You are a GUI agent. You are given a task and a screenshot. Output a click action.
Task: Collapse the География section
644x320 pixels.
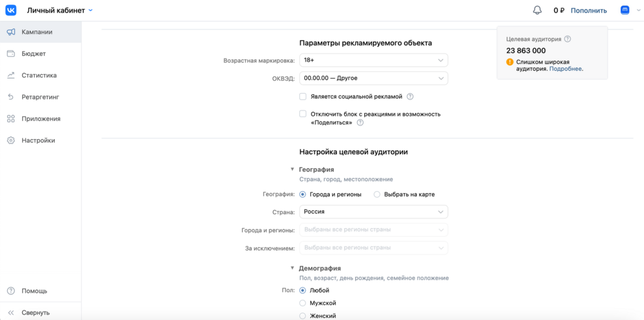(293, 170)
